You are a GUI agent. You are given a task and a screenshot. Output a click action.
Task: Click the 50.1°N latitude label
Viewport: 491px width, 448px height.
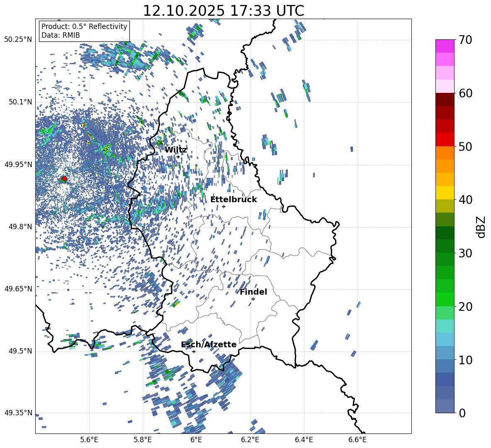point(20,102)
